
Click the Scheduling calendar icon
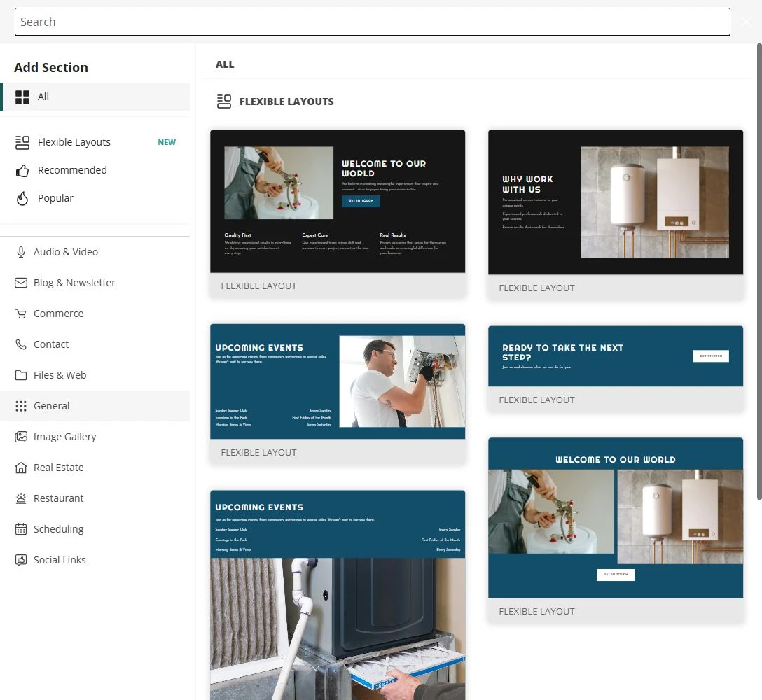coord(21,529)
